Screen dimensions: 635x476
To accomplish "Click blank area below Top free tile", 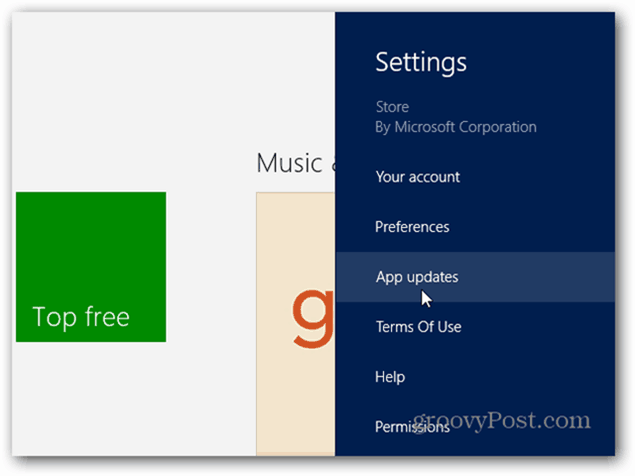I will [91, 399].
